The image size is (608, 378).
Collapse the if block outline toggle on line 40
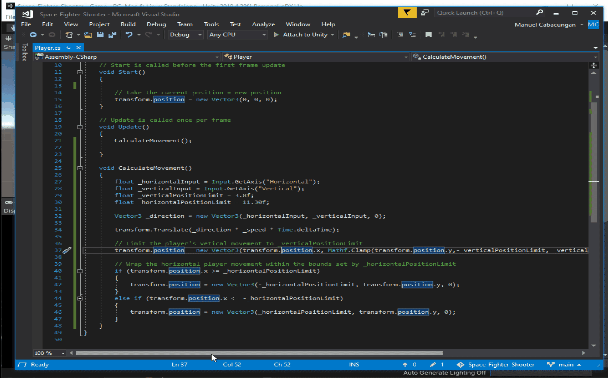(79, 271)
